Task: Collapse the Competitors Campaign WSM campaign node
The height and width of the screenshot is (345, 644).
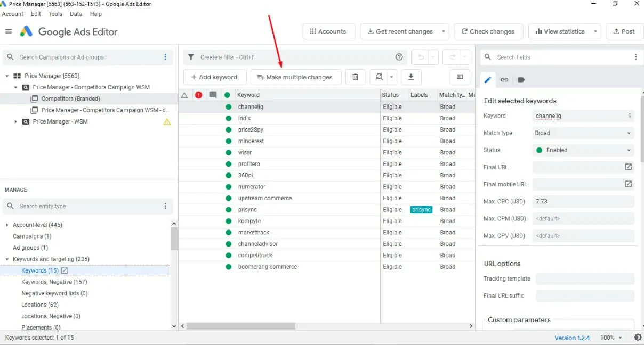Action: 15,87
